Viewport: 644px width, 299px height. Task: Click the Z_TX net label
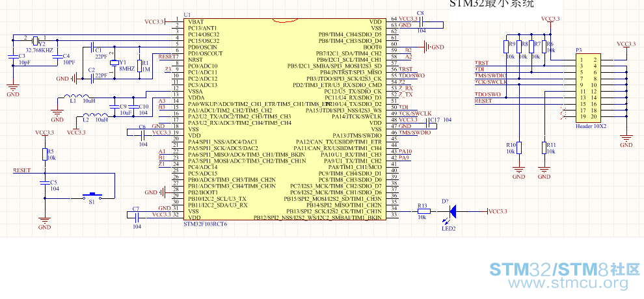tap(406, 94)
